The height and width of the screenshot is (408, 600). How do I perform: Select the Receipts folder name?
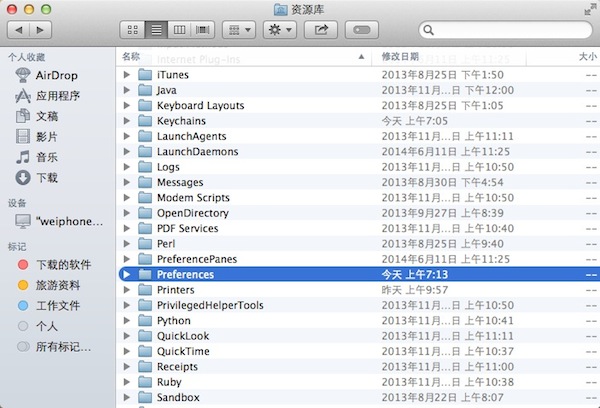point(178,367)
